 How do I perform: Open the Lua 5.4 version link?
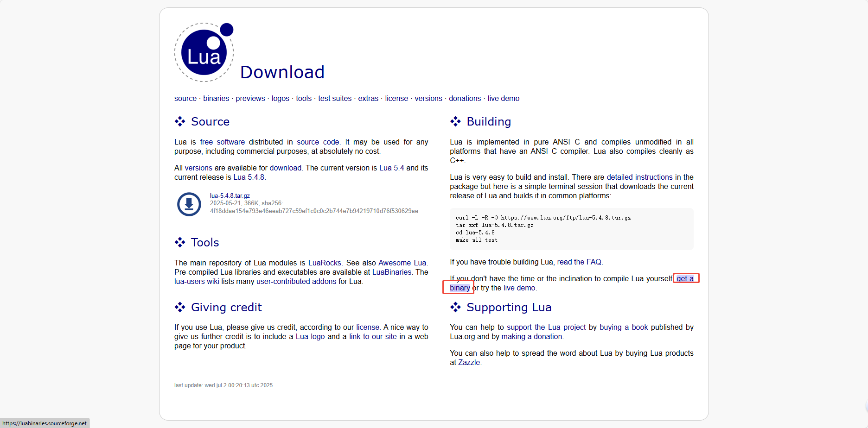(392, 168)
